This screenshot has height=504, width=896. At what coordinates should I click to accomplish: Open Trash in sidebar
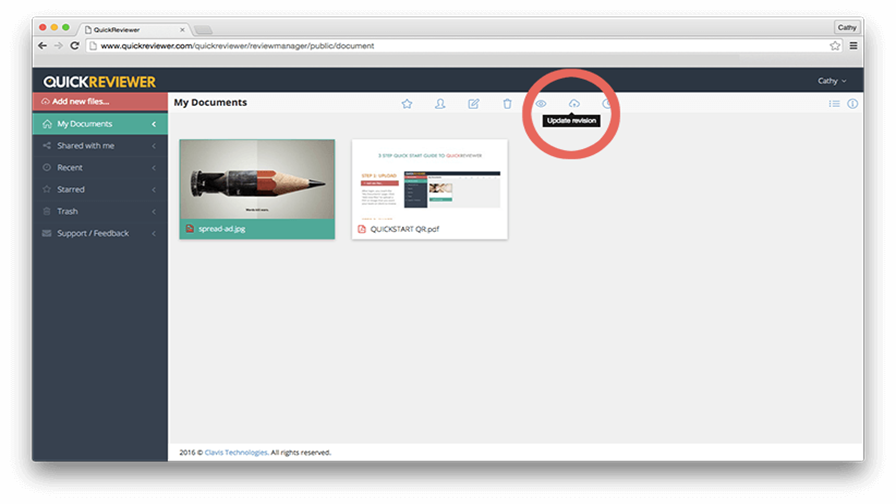tap(100, 211)
